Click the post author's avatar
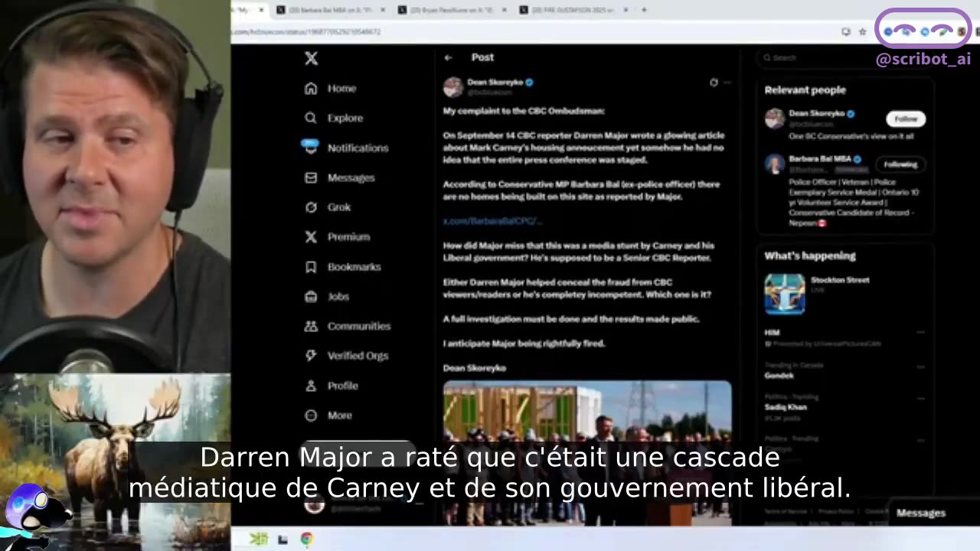 [x=453, y=86]
